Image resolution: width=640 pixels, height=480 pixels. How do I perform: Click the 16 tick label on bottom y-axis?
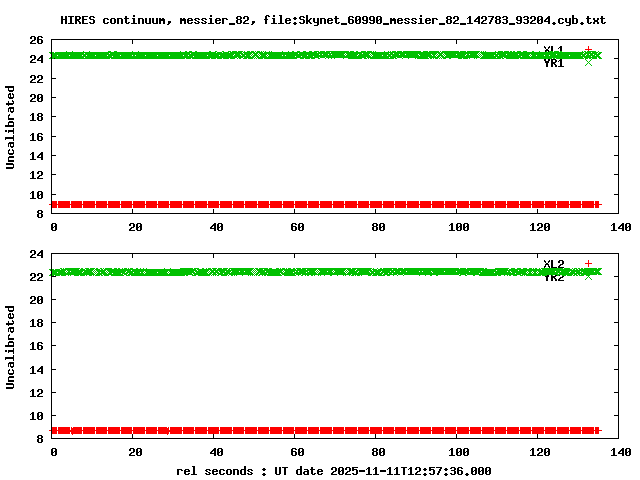(x=35, y=347)
